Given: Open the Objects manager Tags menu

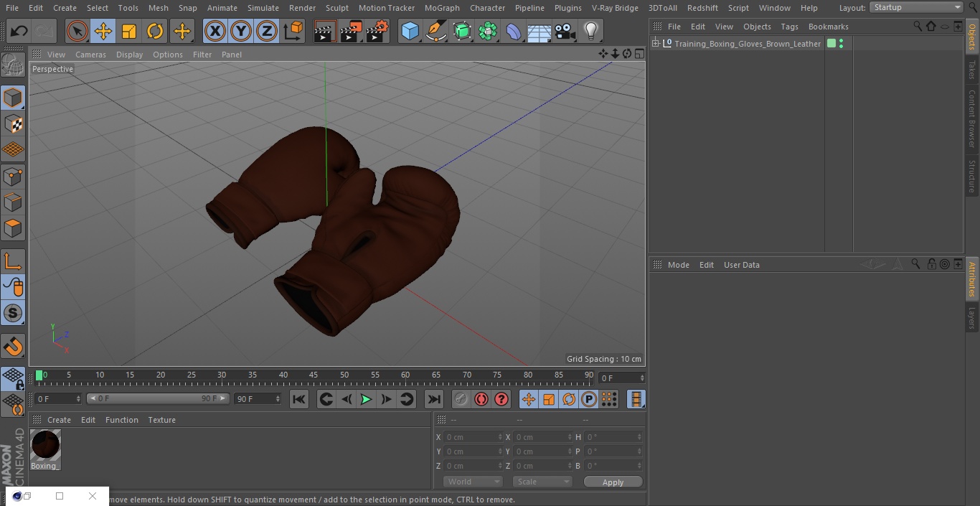Looking at the screenshot, I should point(789,27).
